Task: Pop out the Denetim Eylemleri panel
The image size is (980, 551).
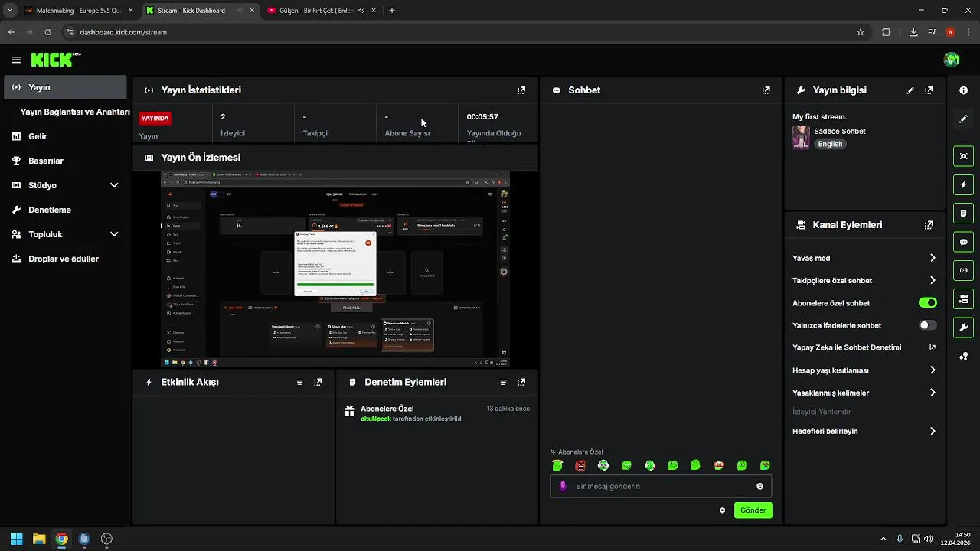Action: tap(521, 382)
